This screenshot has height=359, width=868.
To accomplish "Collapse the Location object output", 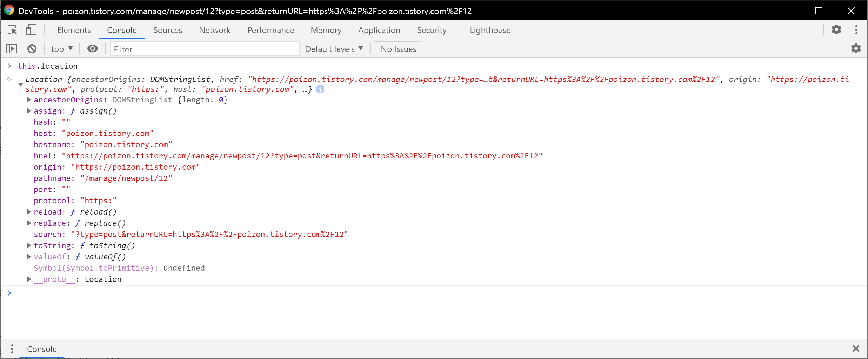I will [x=20, y=84].
